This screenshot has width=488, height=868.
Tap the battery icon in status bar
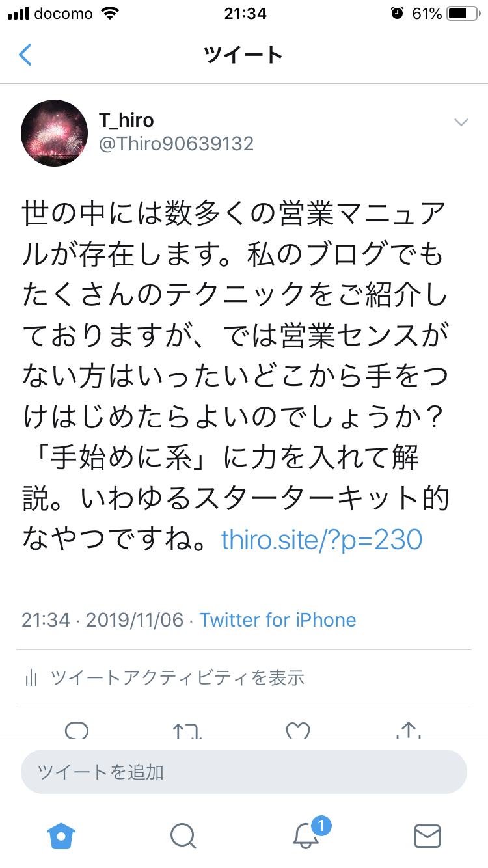(463, 13)
